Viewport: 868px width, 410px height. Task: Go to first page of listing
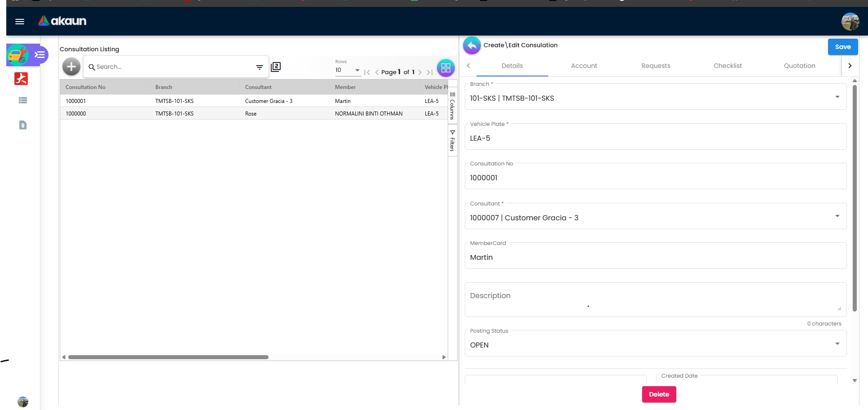click(x=367, y=72)
